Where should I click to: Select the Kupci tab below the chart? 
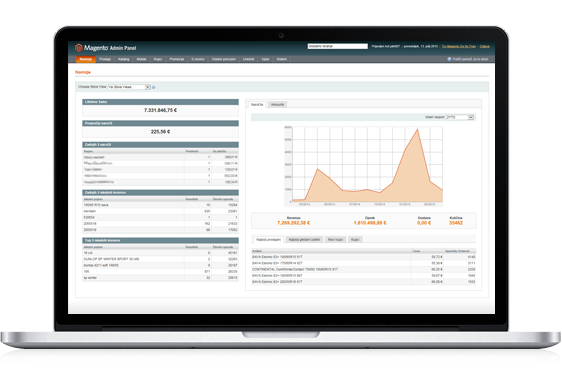pos(355,240)
